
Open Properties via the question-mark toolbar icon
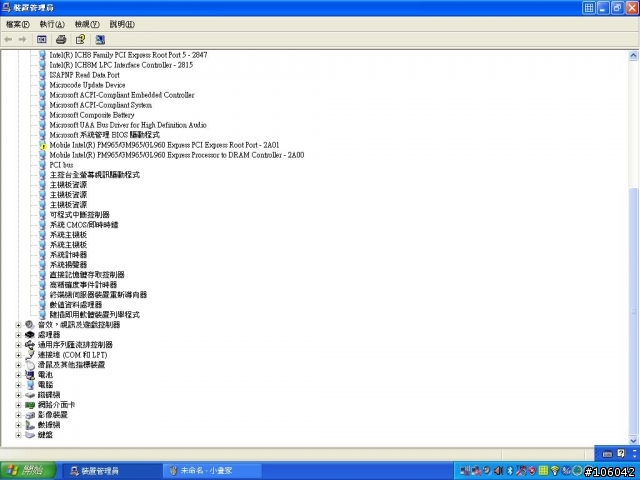point(80,40)
